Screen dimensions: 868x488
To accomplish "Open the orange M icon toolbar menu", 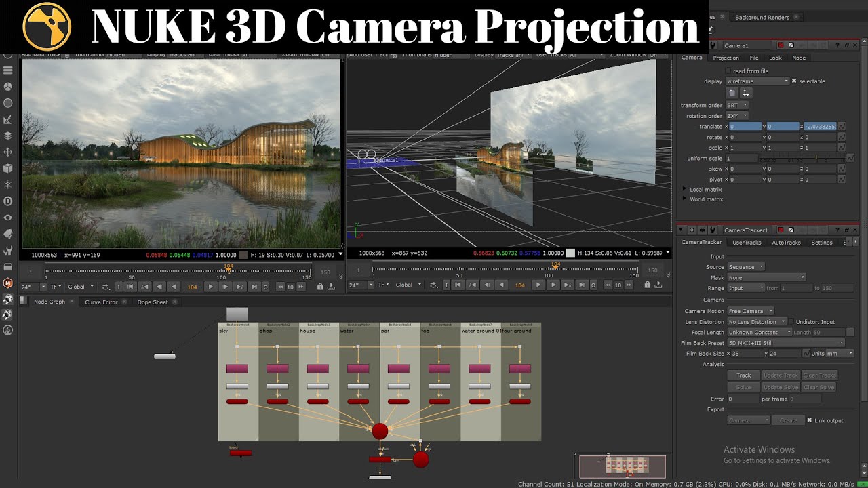I will 8,283.
